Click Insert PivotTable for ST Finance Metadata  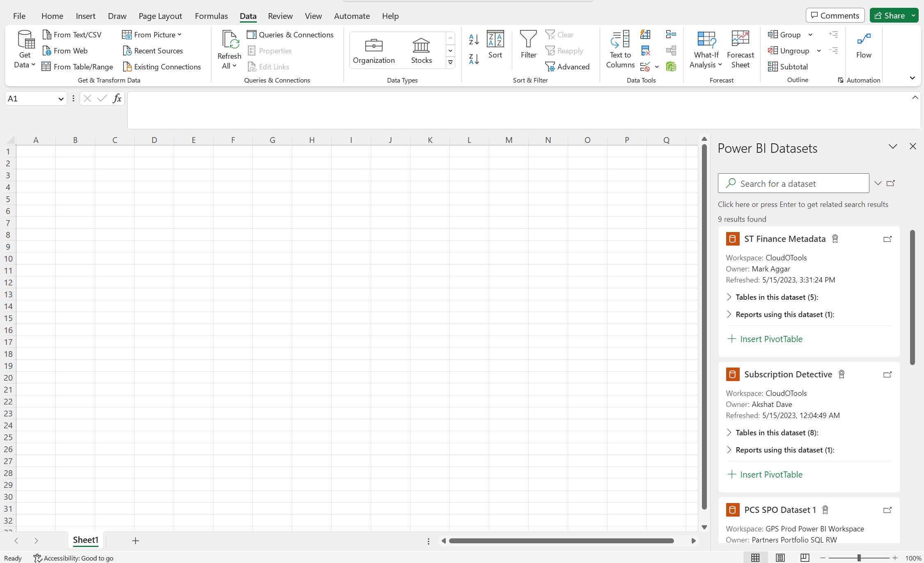pos(765,339)
